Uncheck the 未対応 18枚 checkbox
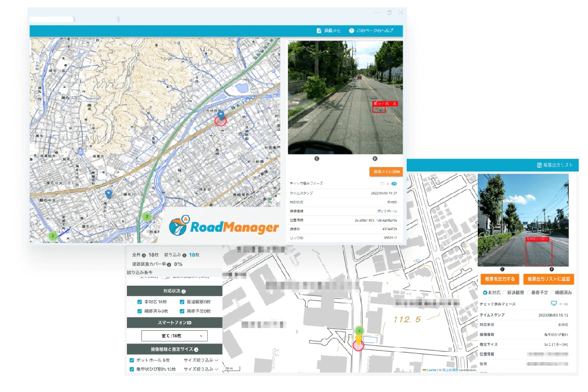The width and height of the screenshot is (588, 392). [x=140, y=302]
